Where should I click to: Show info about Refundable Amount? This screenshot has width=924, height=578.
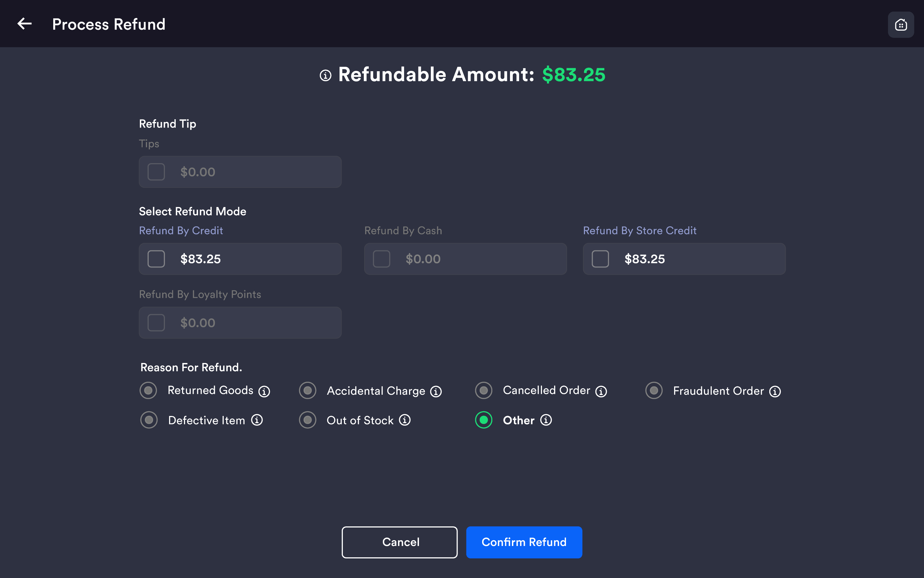point(325,75)
